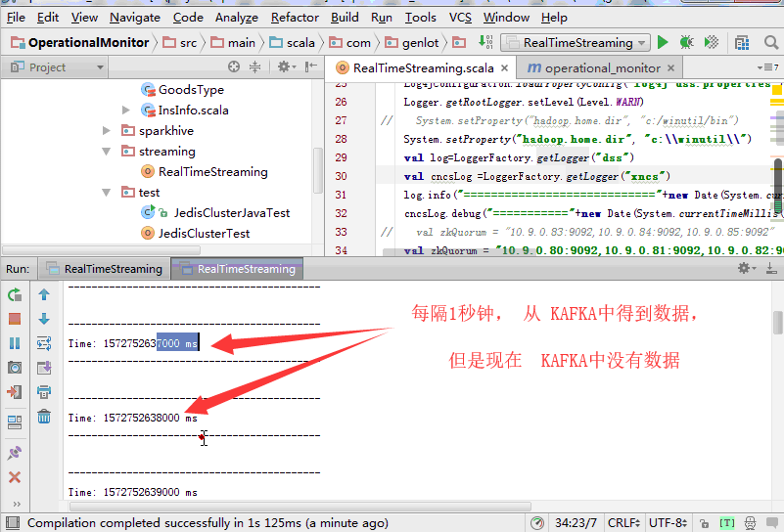This screenshot has height=532, width=784.
Task: Run with coverage icon in toolbar
Action: coord(712,42)
